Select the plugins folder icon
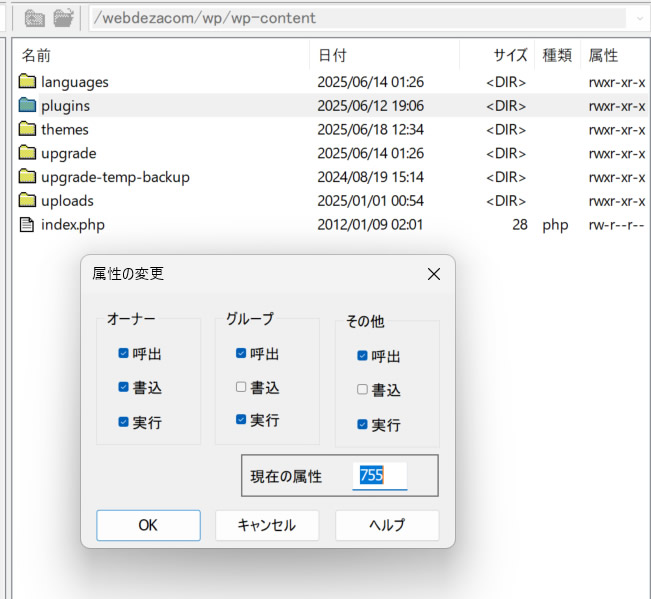Image resolution: width=651 pixels, height=599 pixels. 27,105
